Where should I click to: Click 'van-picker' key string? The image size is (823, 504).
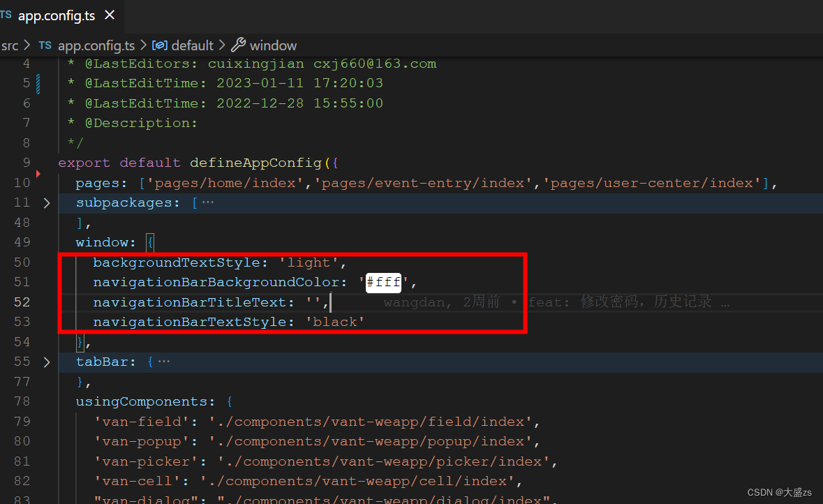145,461
